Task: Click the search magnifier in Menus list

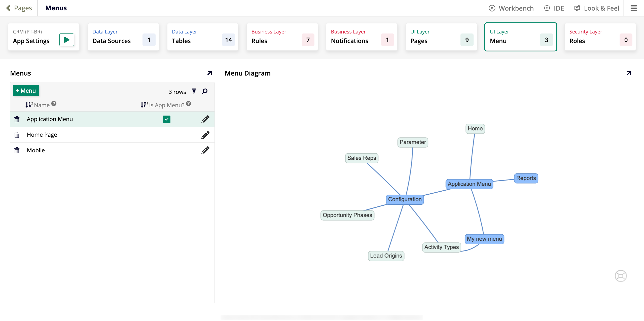Action: click(x=205, y=91)
